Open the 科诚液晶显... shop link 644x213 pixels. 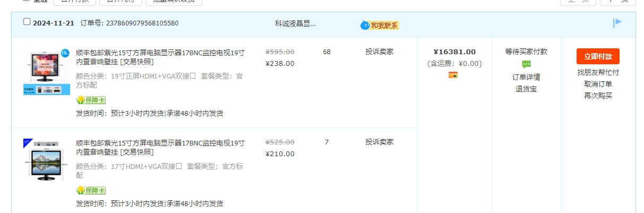tap(295, 23)
